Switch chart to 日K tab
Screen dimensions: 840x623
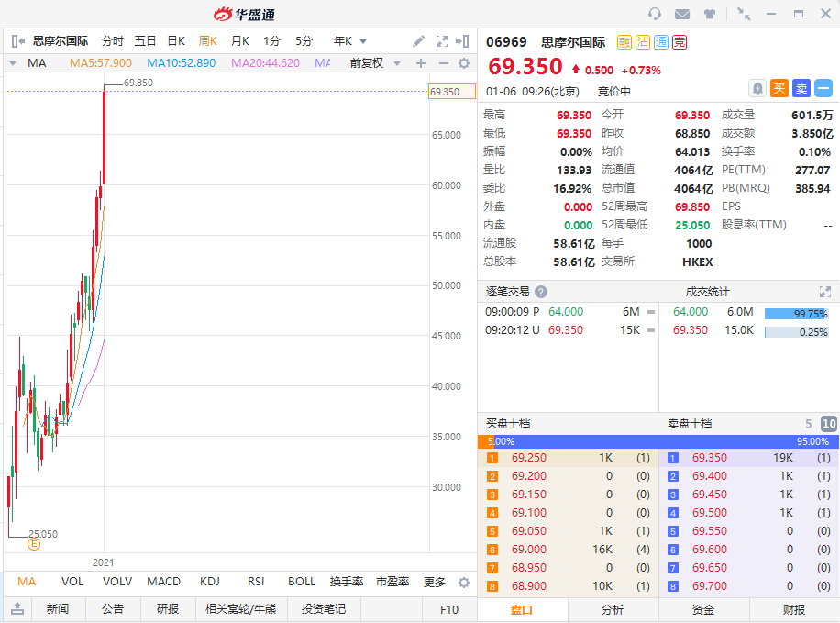(x=176, y=41)
